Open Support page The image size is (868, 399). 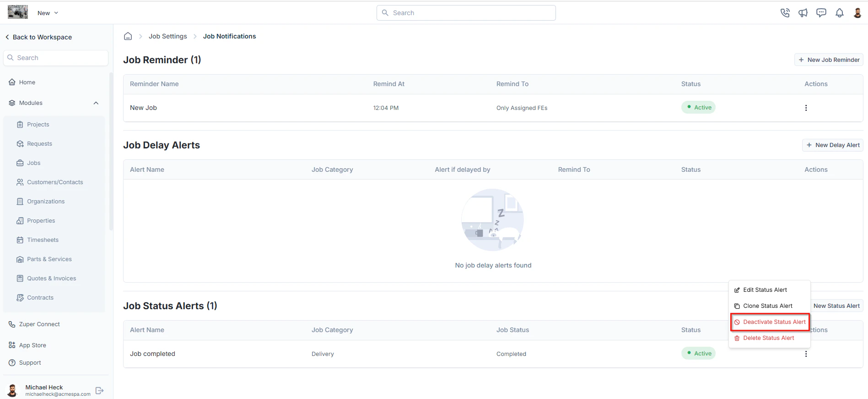(x=25, y=363)
